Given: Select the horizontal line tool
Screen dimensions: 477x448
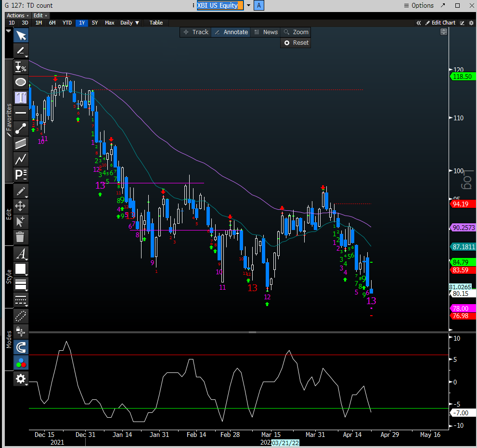Looking at the screenshot, I should (21, 113).
